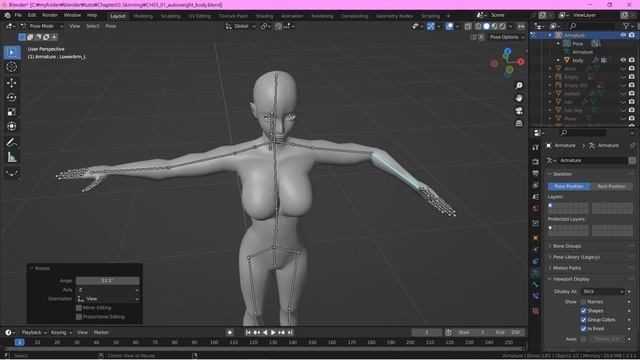Open the timeline Marker menu
Viewport: 640px width, 360px height.
(101, 333)
